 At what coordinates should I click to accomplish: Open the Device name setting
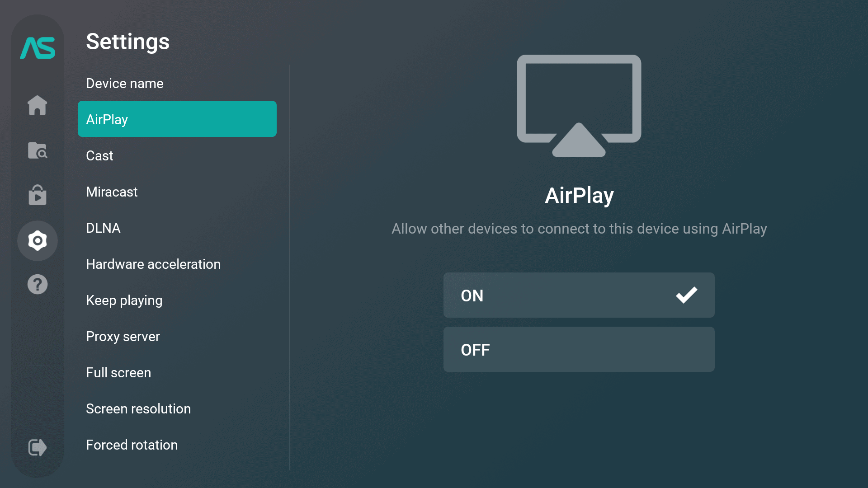(x=125, y=84)
